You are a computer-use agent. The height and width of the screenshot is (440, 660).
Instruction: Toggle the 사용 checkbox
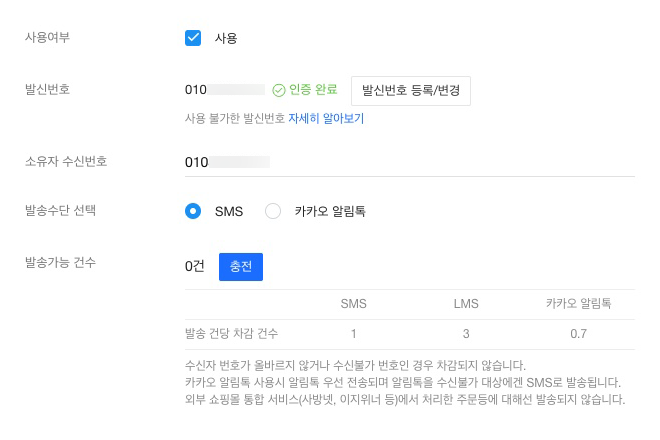[194, 38]
